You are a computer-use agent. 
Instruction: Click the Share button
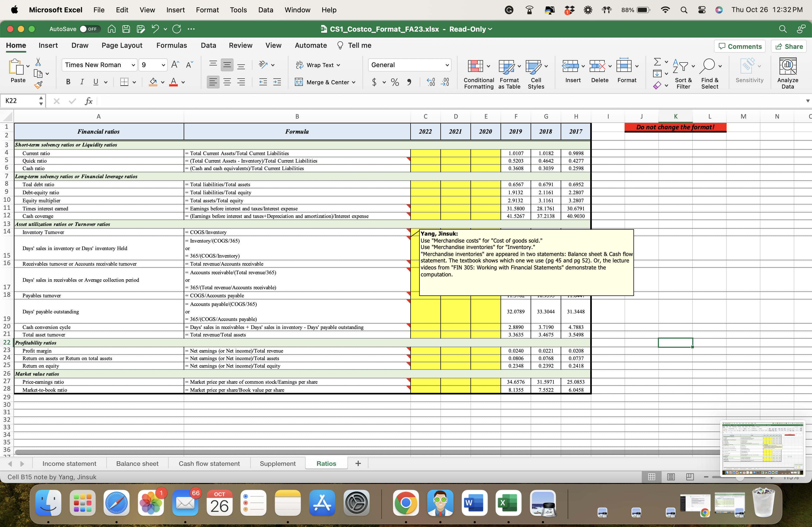789,46
